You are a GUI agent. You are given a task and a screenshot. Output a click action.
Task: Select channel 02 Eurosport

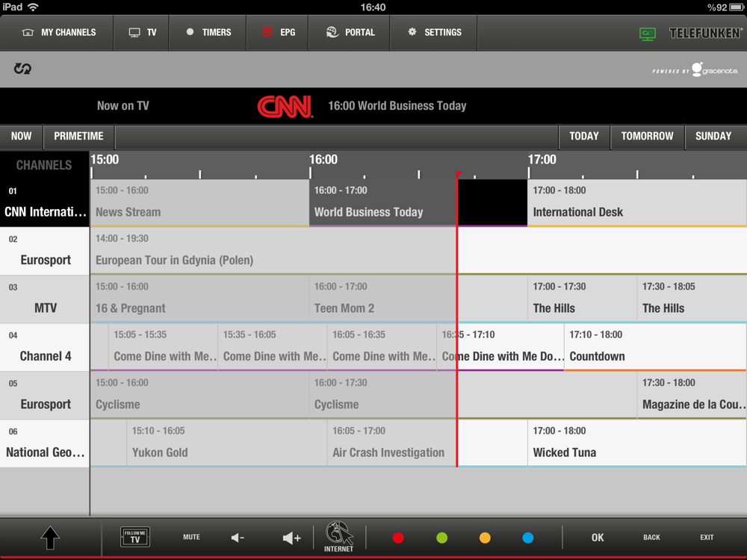45,251
